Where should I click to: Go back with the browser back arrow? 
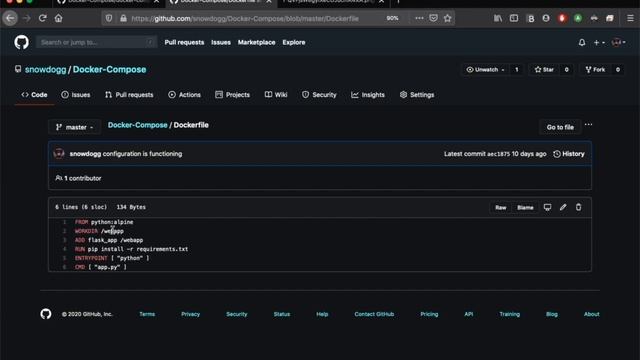pyautogui.click(x=10, y=18)
